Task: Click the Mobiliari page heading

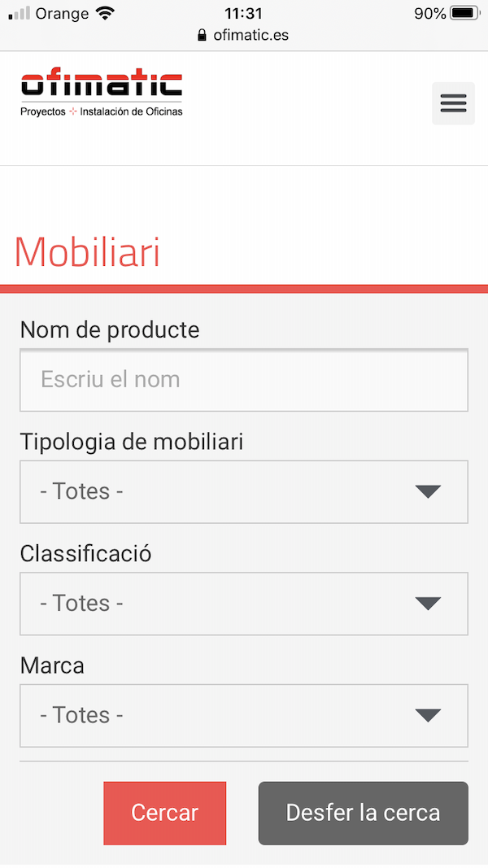Action: (x=87, y=252)
